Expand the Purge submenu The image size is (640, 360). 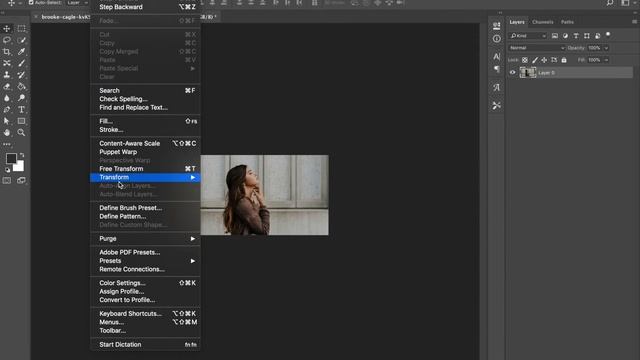click(145, 238)
